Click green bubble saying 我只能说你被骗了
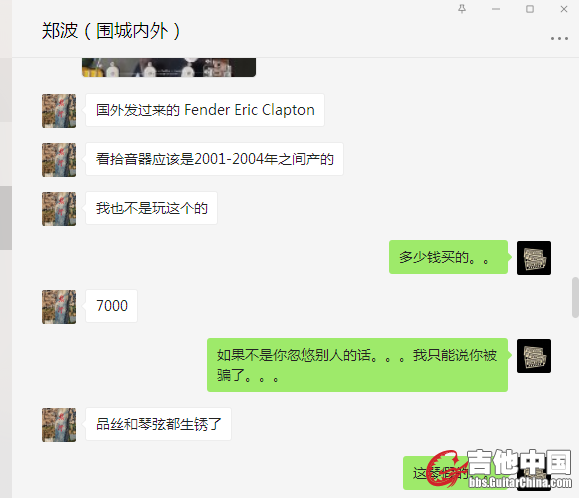Viewport: 579px width, 498px height. point(357,365)
